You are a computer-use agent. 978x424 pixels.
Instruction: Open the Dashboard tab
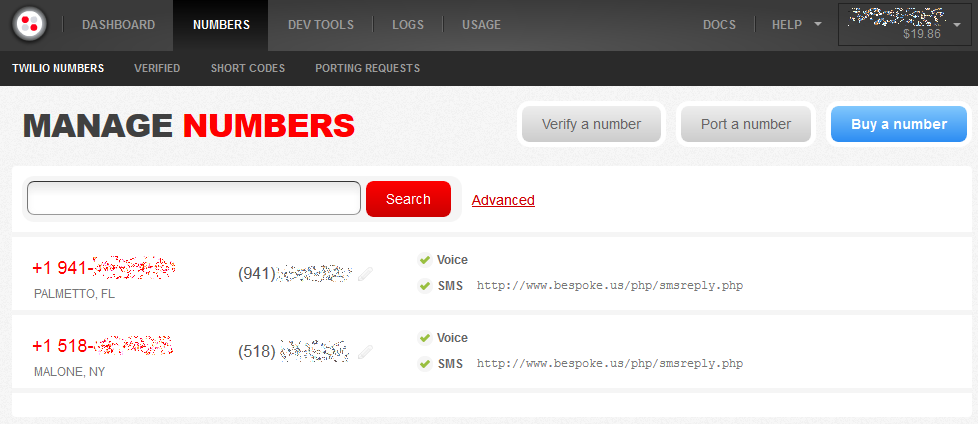point(118,25)
